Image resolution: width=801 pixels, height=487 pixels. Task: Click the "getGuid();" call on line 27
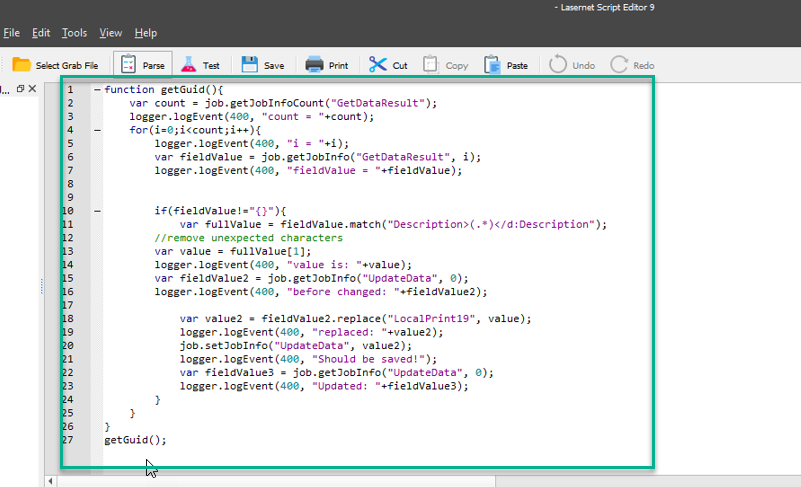pyautogui.click(x=135, y=440)
